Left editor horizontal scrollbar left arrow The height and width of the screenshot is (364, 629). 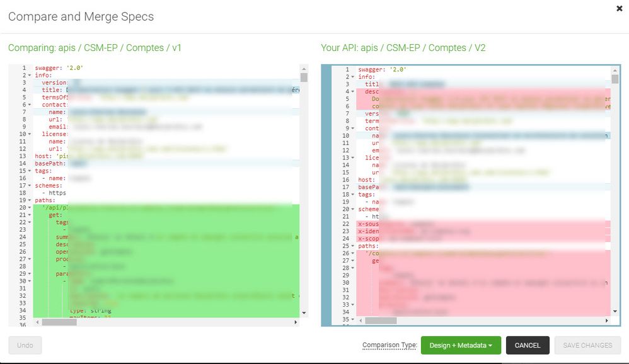tap(37, 322)
